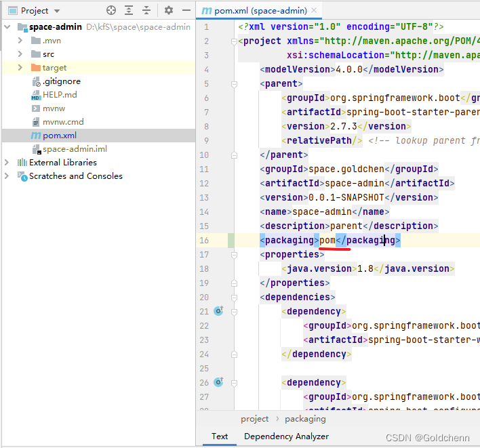This screenshot has width=480, height=448.
Task: Click '0.0.1-SNAPSHOT' version text
Action: [x=346, y=198]
